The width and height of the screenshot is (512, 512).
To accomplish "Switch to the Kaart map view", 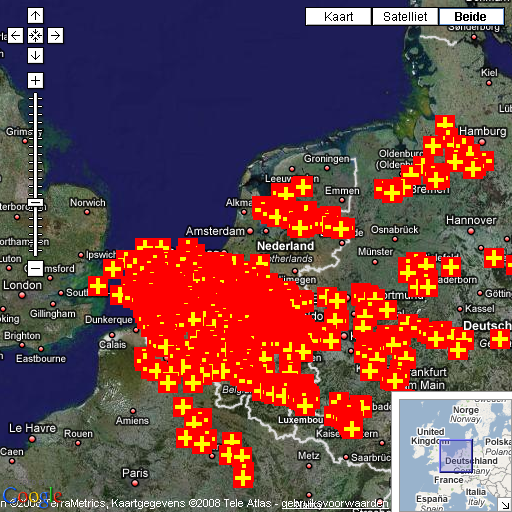I will 338,16.
